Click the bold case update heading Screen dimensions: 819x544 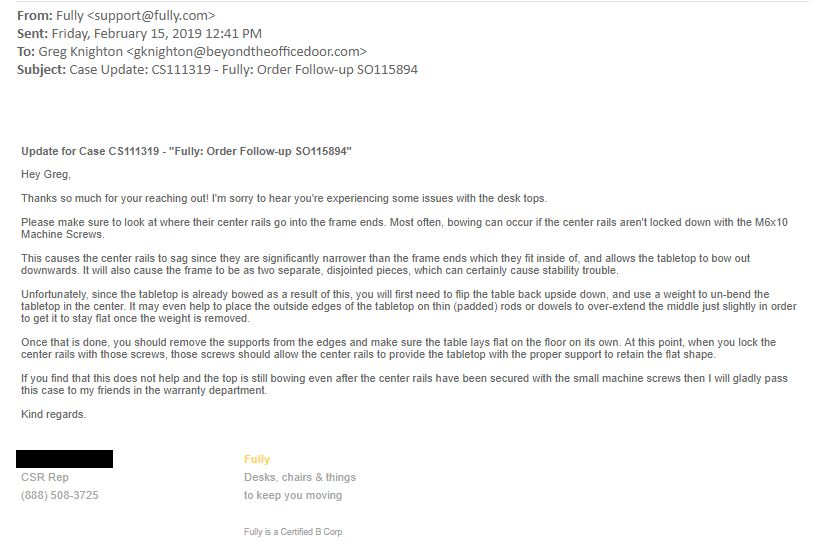pos(186,151)
